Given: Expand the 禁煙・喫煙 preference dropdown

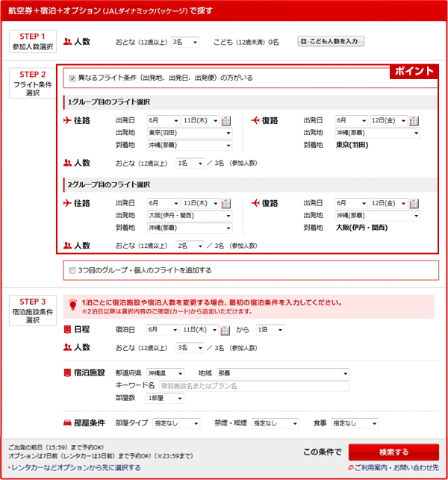Looking at the screenshot, I should tap(276, 423).
